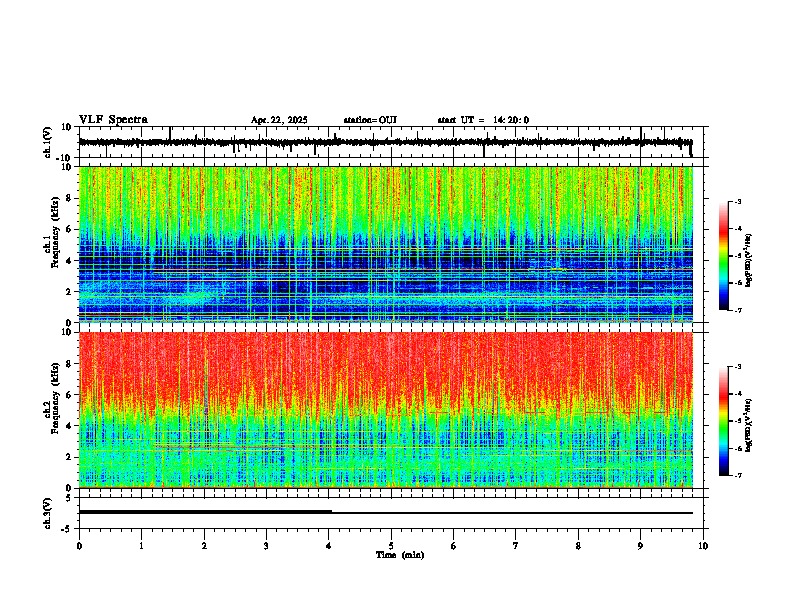This screenshot has width=792, height=612.
Task: Click the "7" tick on the time axis
Action: 516,546
